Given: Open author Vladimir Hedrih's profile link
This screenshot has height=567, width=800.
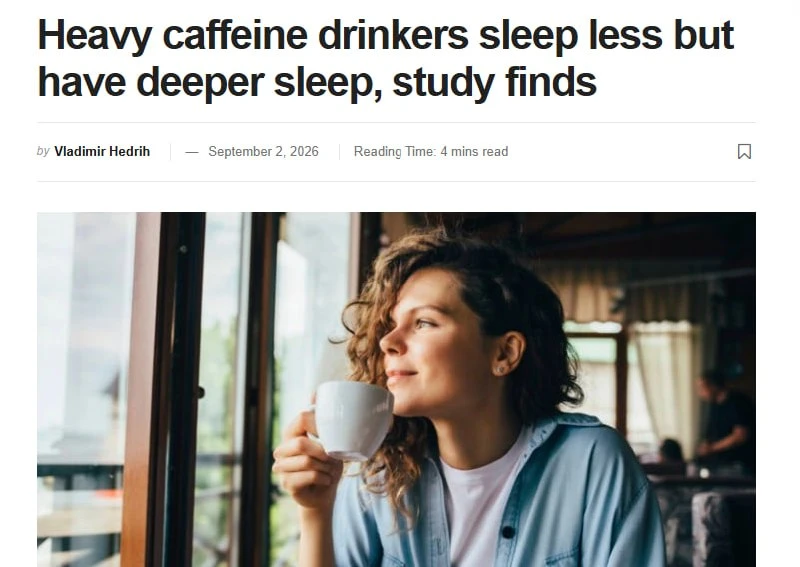Looking at the screenshot, I should 102,152.
